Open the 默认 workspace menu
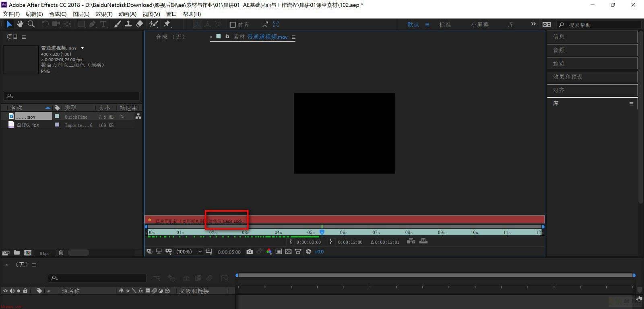Image resolution: width=644 pixels, height=309 pixels. tap(427, 25)
